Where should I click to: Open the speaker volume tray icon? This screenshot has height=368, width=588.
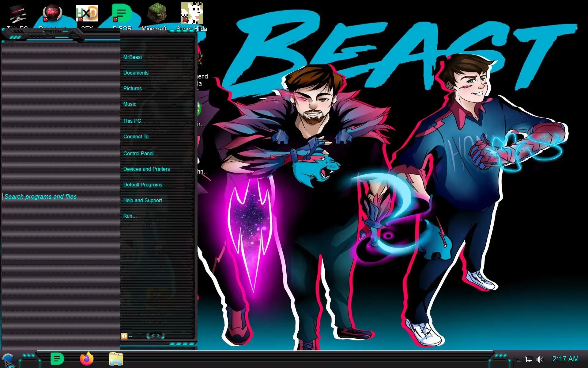[x=540, y=359]
